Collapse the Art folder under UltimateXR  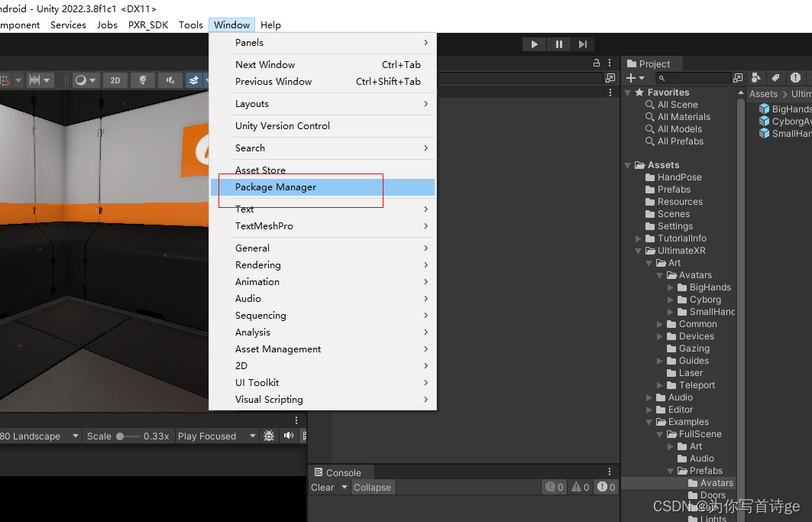(x=649, y=264)
